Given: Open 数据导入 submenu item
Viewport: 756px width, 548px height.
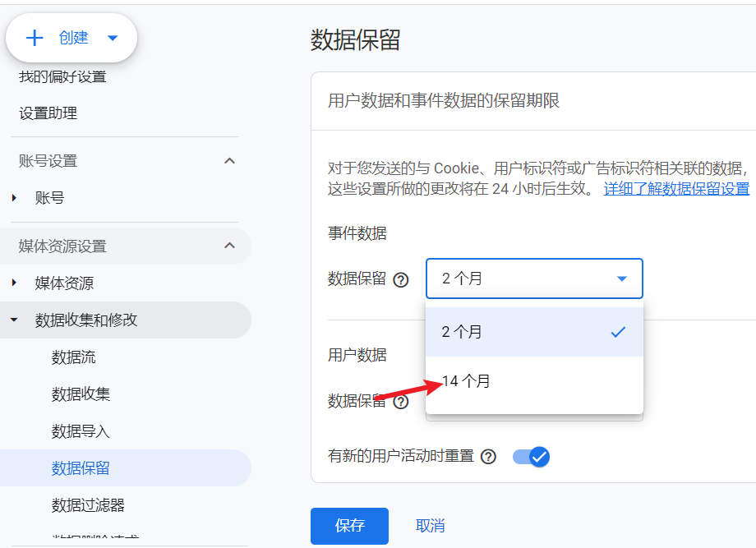Looking at the screenshot, I should (81, 431).
